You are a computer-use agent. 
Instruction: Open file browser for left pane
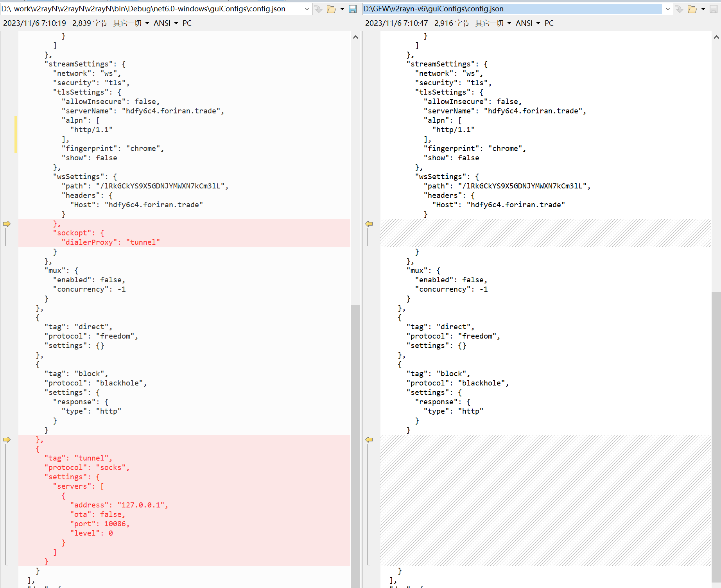[x=331, y=9]
